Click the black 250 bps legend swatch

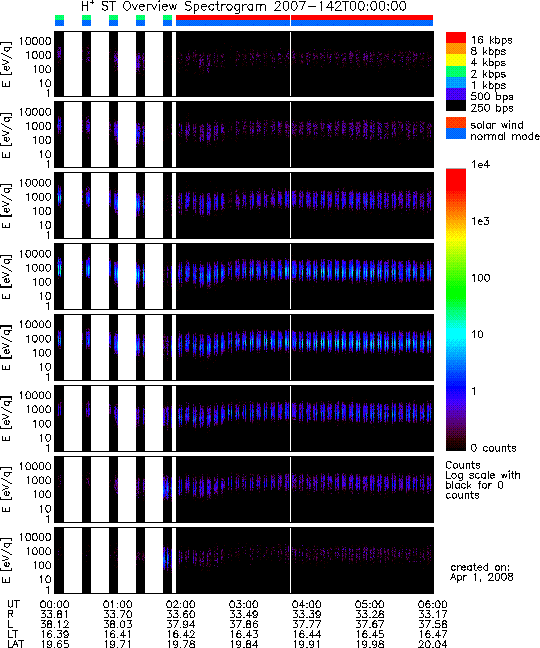(x=456, y=105)
